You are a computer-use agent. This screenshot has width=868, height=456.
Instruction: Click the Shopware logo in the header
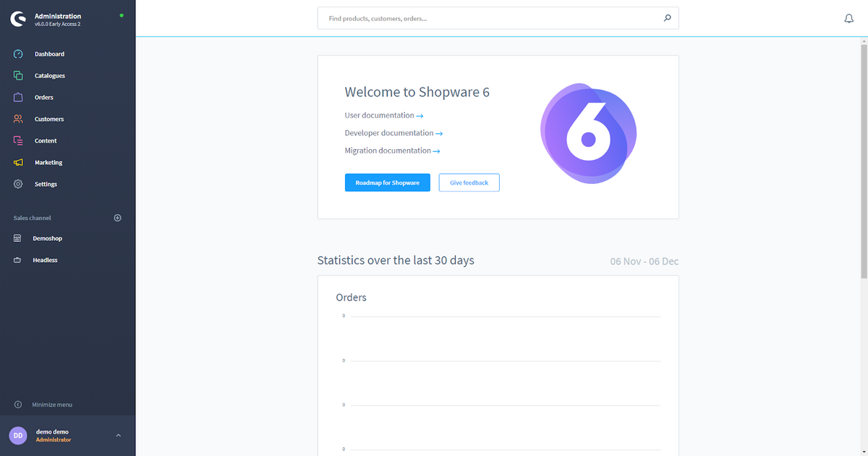pyautogui.click(x=18, y=19)
